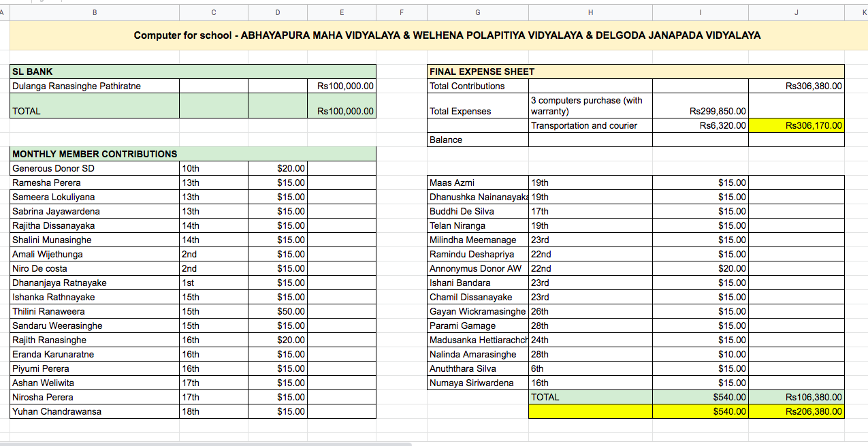Select 'Ishanka Rathnayake' cell

pos(95,297)
